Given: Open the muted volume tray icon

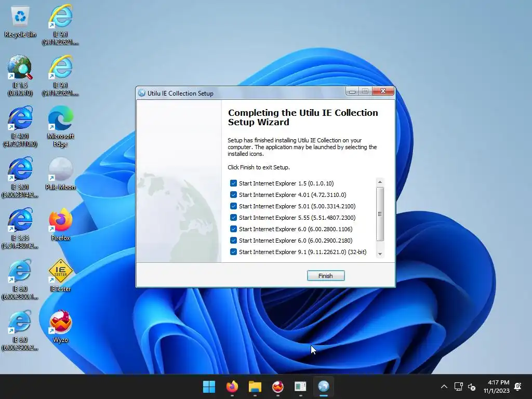Looking at the screenshot, I should tap(472, 387).
